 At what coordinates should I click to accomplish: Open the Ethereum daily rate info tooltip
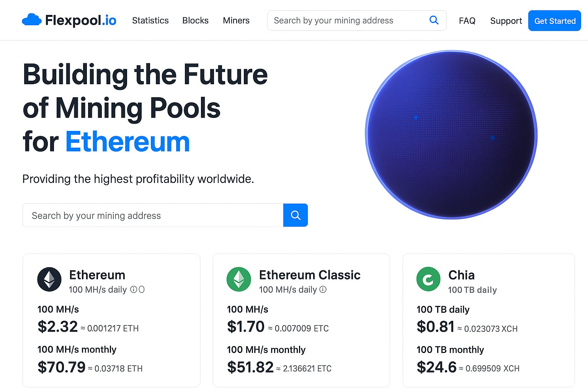tap(134, 289)
